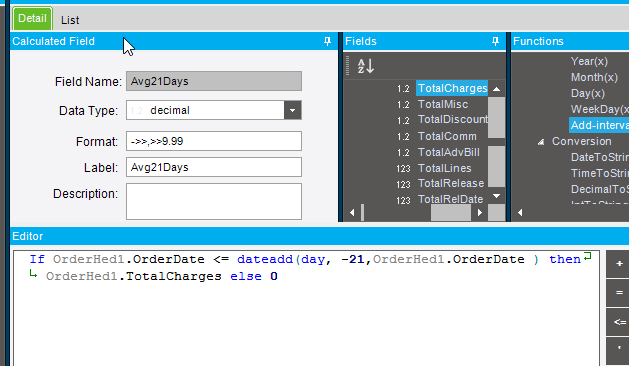The height and width of the screenshot is (366, 629).
Task: Click OrderHed1.TotalCharges in the editor
Action: 134,277
